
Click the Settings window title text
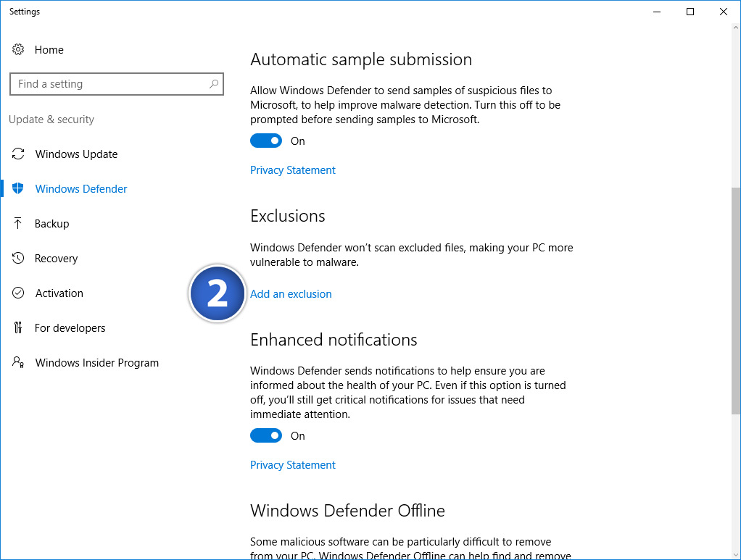25,12
